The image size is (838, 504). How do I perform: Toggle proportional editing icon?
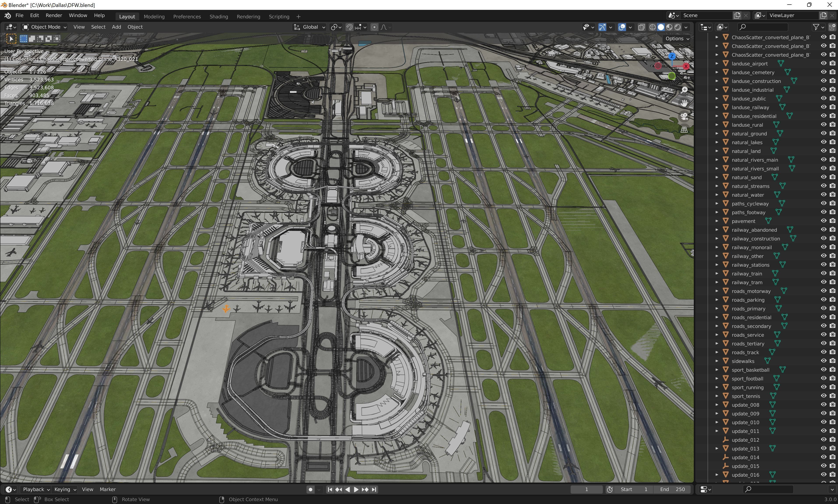pyautogui.click(x=374, y=27)
